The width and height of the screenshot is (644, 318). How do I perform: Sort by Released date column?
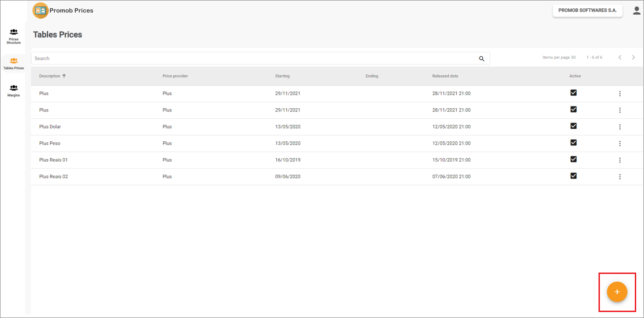click(445, 76)
